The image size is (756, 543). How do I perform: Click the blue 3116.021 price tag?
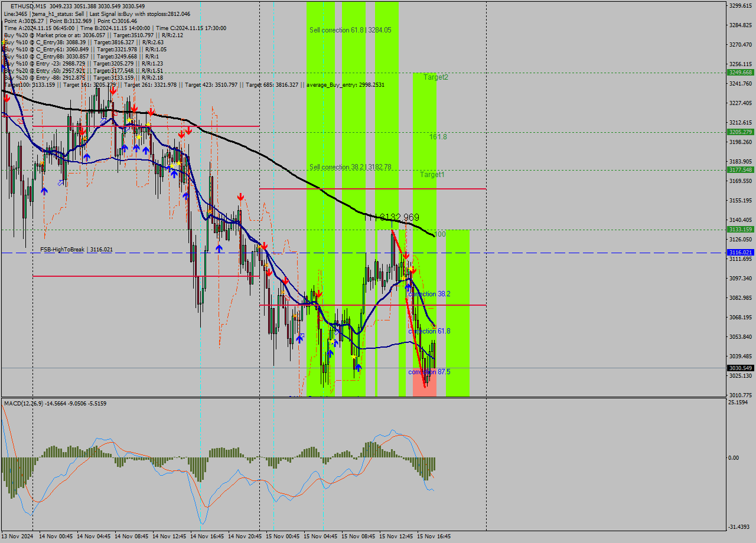click(x=740, y=252)
